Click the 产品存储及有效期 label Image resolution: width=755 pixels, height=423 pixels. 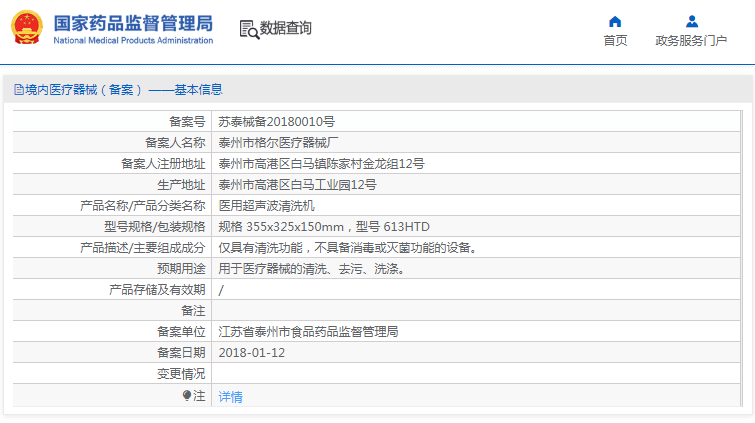tap(157, 290)
